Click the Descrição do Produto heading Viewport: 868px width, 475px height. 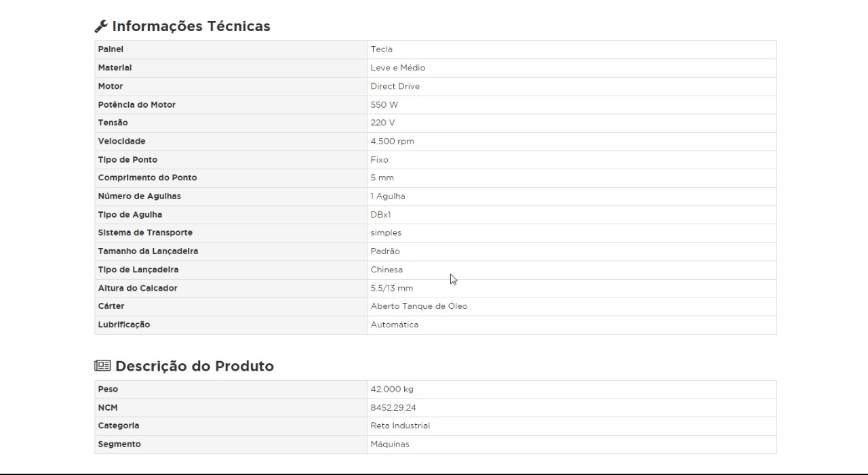194,367
